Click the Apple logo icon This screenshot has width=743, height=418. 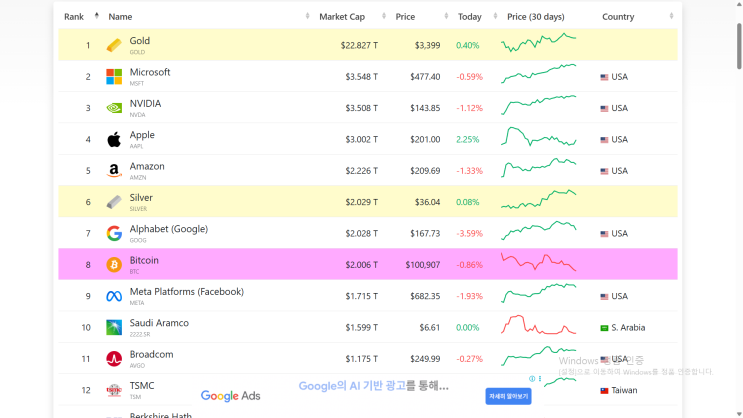click(x=114, y=139)
